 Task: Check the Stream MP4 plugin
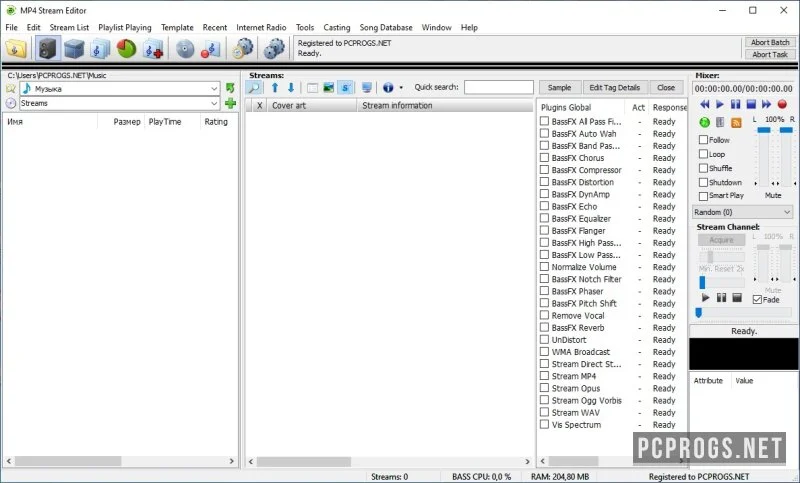[544, 376]
